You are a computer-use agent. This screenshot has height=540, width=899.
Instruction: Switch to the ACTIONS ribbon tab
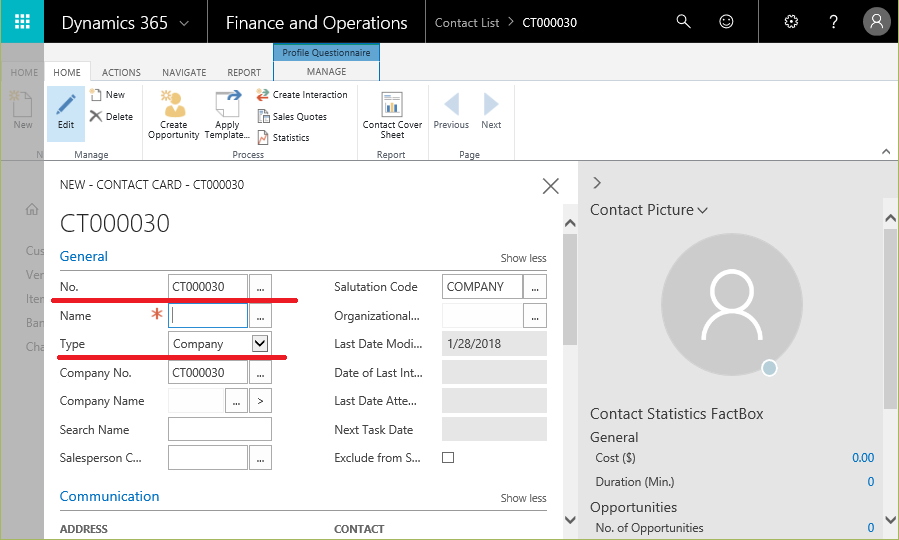pos(121,72)
